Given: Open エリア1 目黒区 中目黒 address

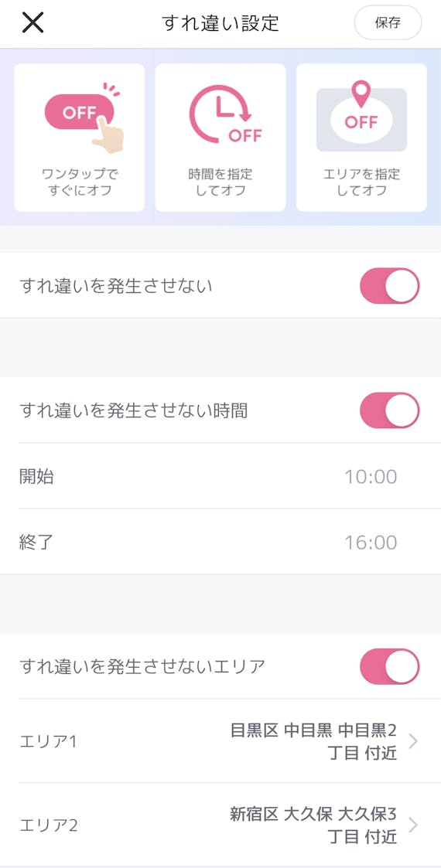Looking at the screenshot, I should (x=313, y=742).
